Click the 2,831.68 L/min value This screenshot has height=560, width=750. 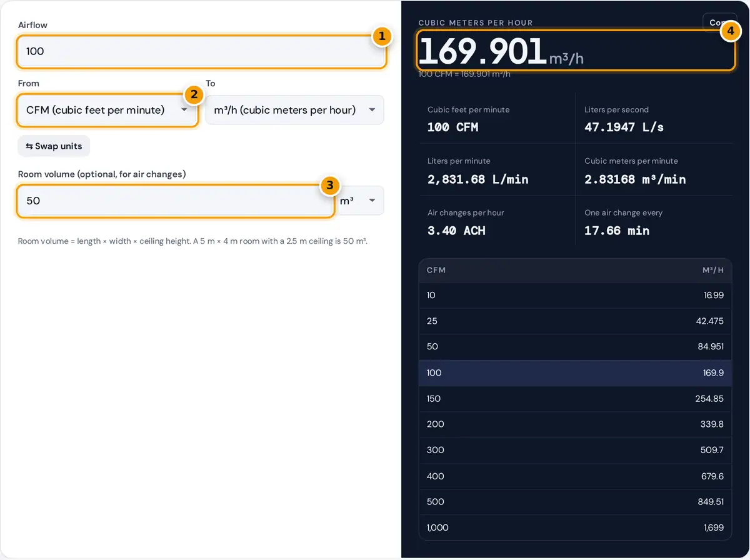coord(478,179)
